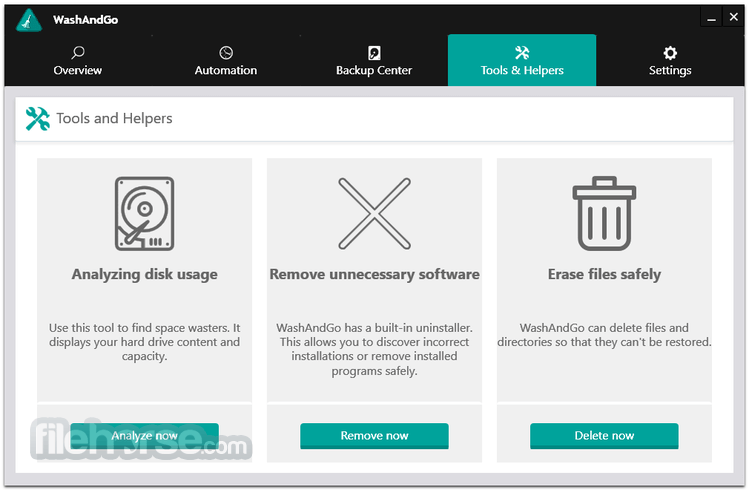The height and width of the screenshot is (490, 749).
Task: Open the Settings tab
Action: [x=670, y=61]
